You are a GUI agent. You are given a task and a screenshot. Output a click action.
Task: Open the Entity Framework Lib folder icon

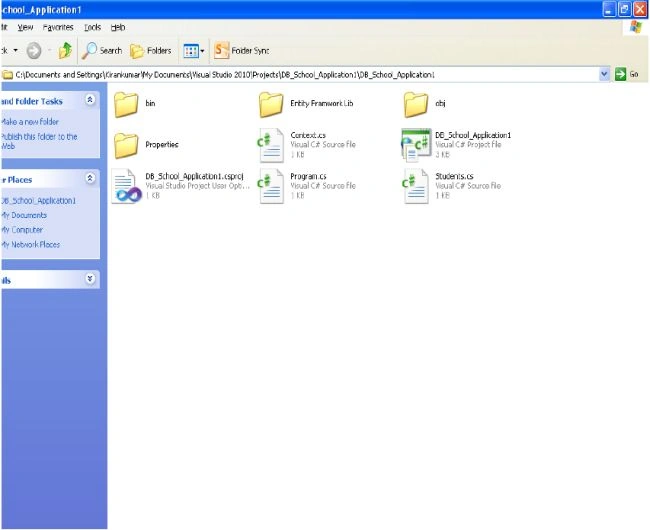click(271, 104)
